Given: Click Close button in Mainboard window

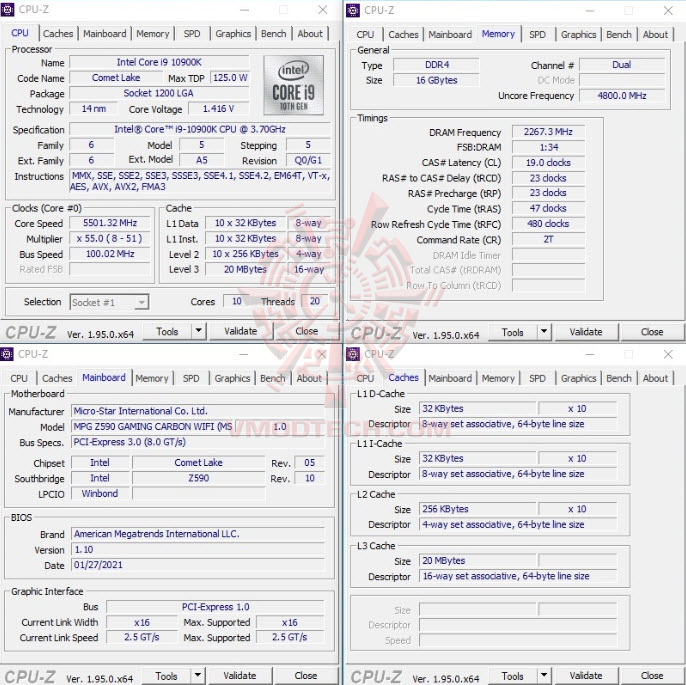Looking at the screenshot, I should click(305, 676).
